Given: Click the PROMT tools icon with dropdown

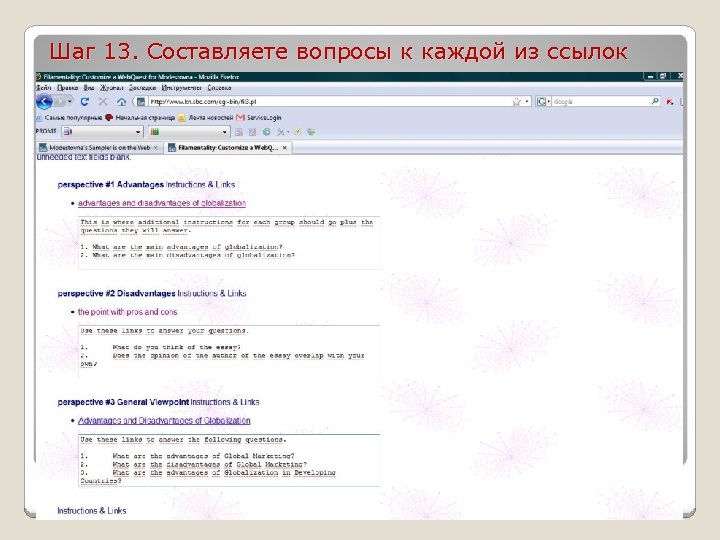Looking at the screenshot, I should point(282,132).
